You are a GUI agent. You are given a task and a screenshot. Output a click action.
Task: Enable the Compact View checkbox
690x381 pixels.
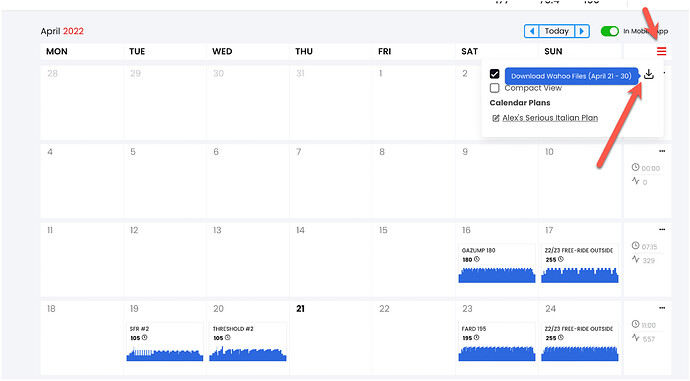(495, 88)
